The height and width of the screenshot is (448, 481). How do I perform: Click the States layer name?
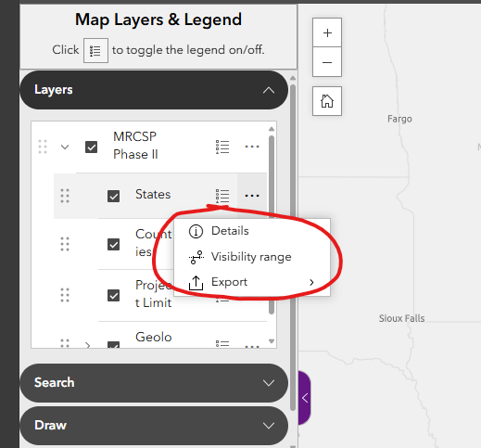pos(153,195)
